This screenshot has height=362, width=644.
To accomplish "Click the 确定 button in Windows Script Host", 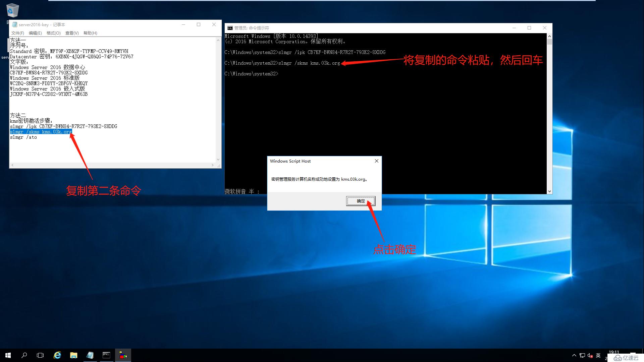I will coord(361,201).
